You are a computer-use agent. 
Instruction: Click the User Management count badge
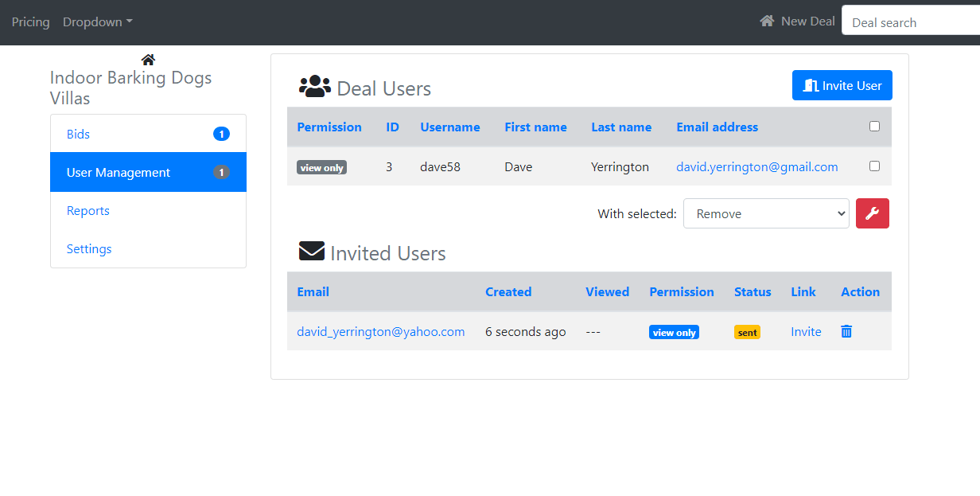tap(221, 172)
